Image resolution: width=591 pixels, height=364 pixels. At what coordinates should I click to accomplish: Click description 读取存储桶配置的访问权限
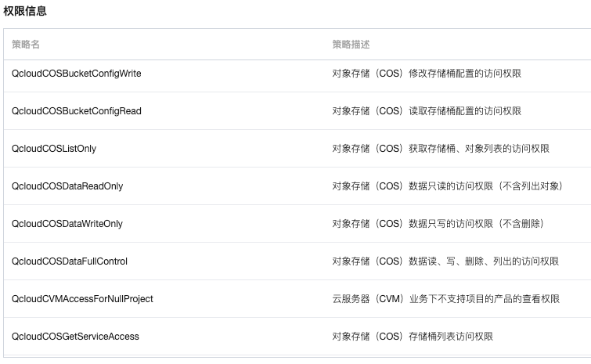[x=465, y=111]
